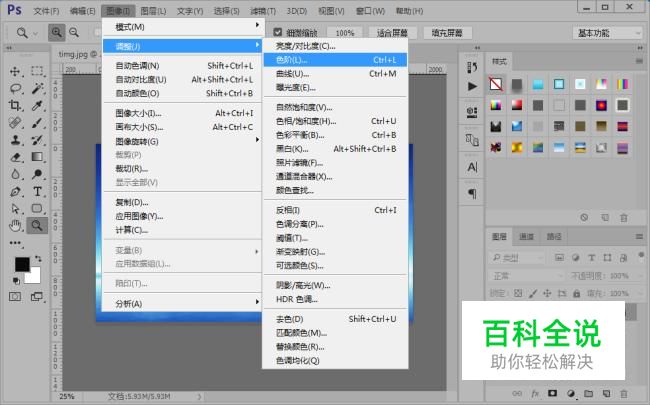Select the Move tool
The height and width of the screenshot is (405, 650).
click(x=15, y=71)
